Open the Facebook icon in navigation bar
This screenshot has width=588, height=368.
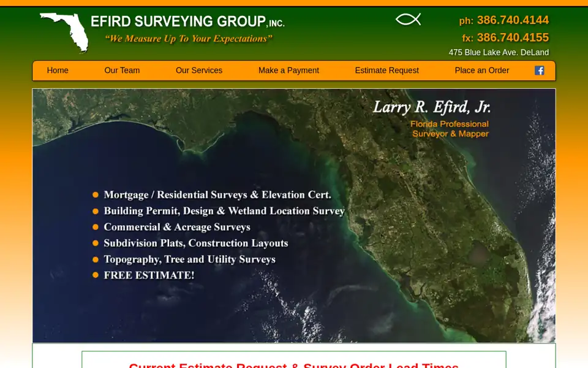pyautogui.click(x=539, y=70)
